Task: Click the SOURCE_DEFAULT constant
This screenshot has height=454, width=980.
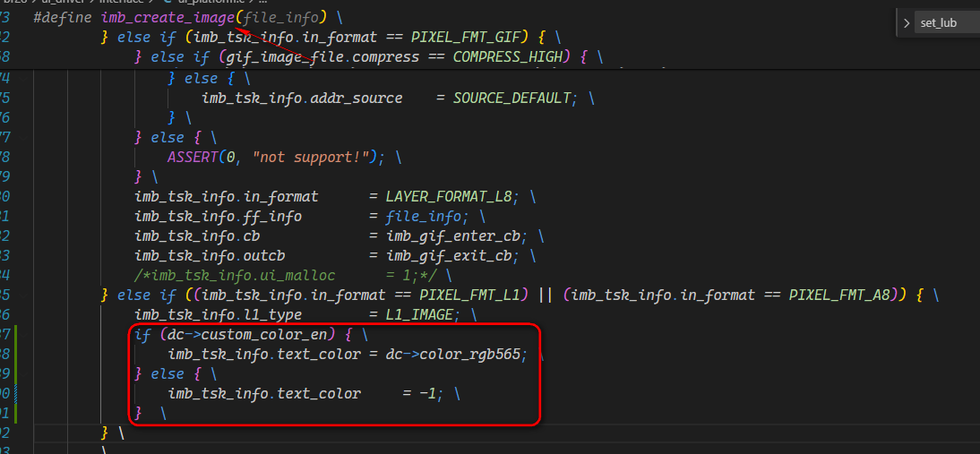Action: tap(511, 98)
